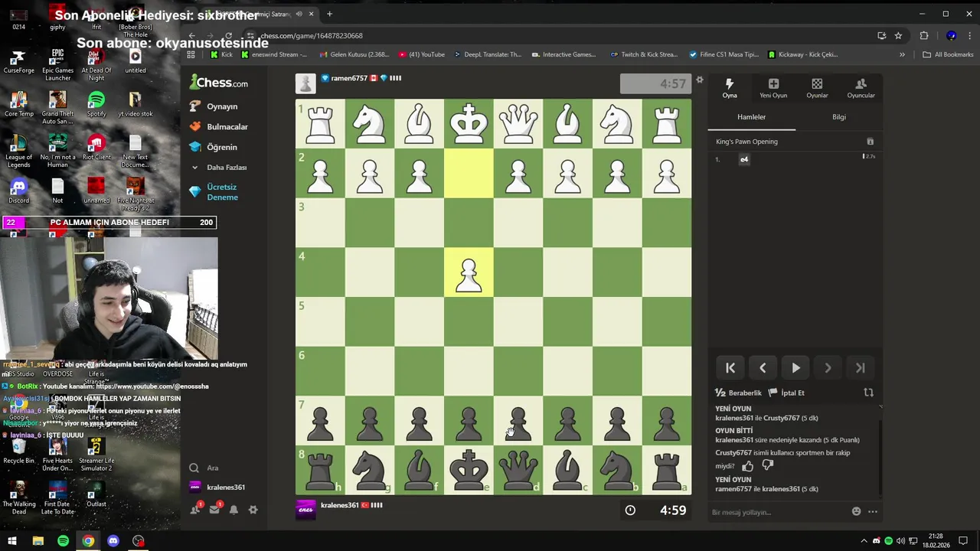Viewport: 980px width, 551px height.
Task: Expand the hidden bookmarks chevron
Action: click(902, 54)
